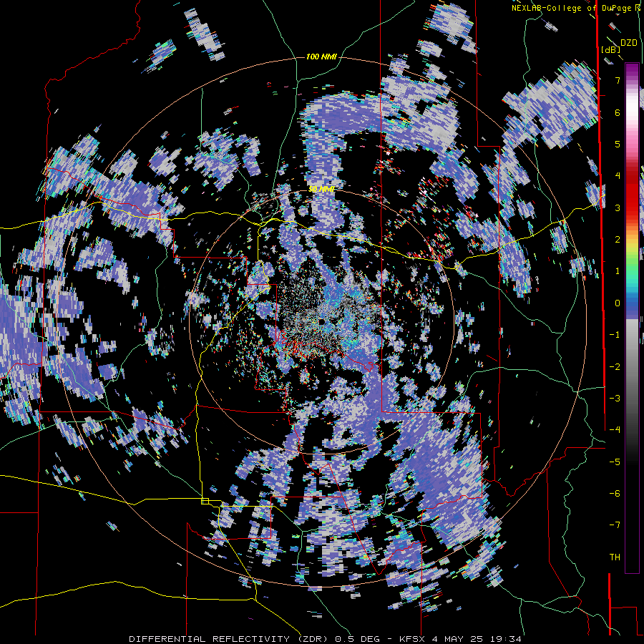The height and width of the screenshot is (644, 644).
Task: Select the 3 value on the color scale
Action: (618, 208)
